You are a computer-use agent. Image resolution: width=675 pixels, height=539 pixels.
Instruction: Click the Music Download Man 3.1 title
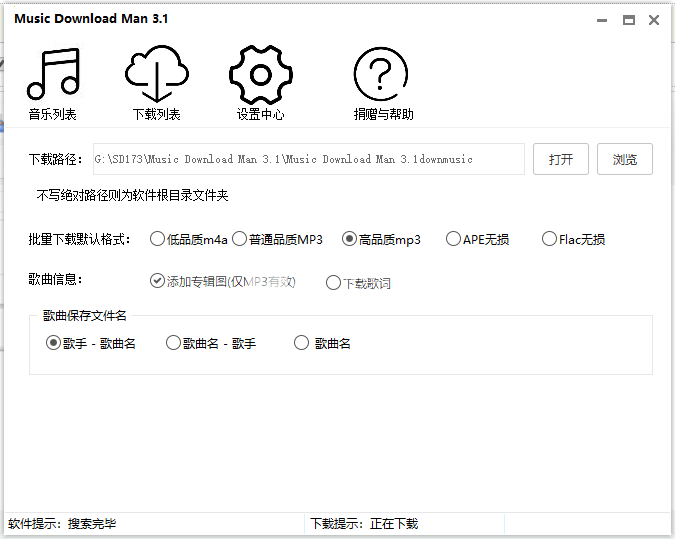91,19
